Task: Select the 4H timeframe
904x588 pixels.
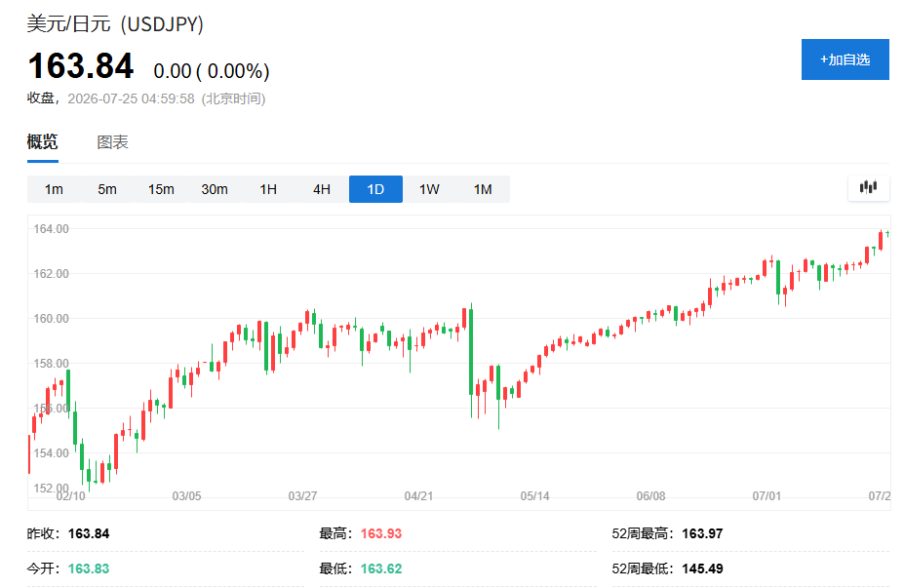Action: point(322,189)
